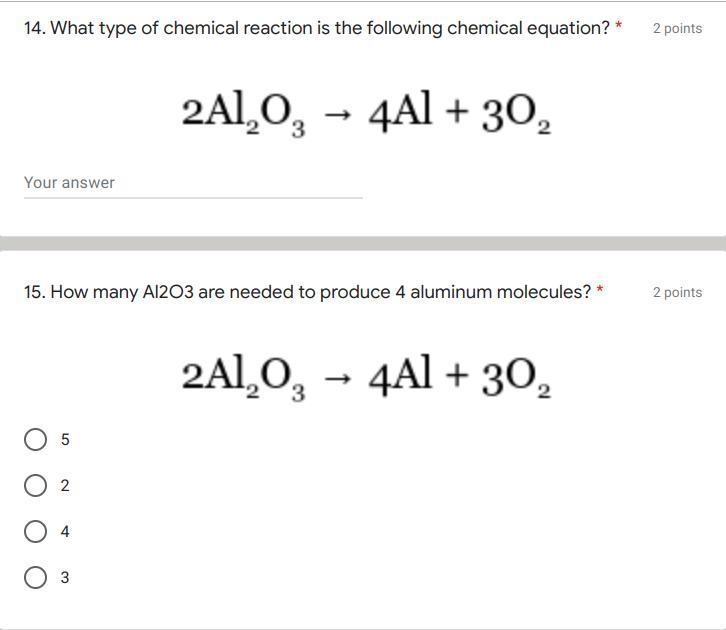Click the equation image under question 14

click(x=366, y=113)
